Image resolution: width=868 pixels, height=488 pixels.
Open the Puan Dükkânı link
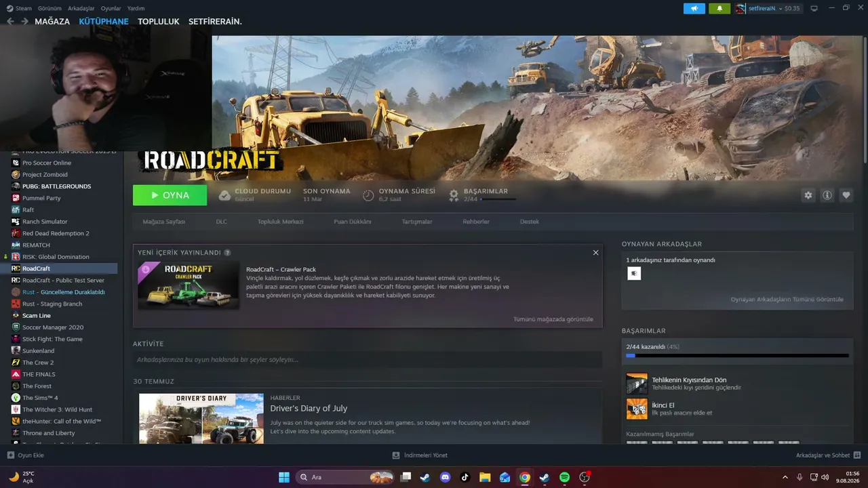tap(351, 222)
